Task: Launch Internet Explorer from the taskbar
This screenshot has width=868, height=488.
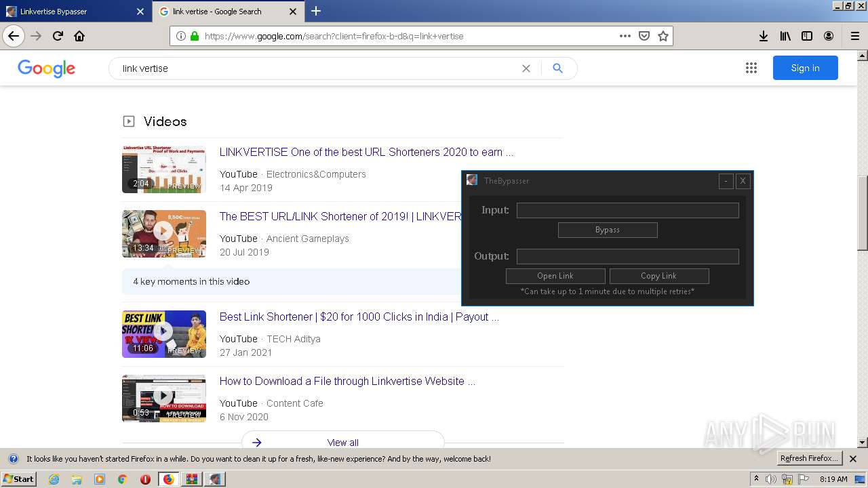Action: (x=54, y=479)
